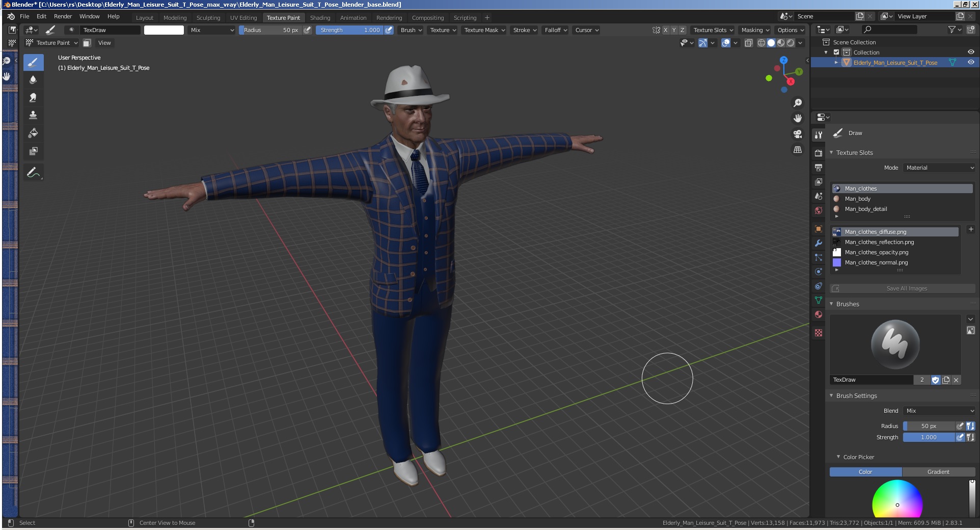
Task: Toggle radius pressure sensitivity in header
Action: [307, 30]
